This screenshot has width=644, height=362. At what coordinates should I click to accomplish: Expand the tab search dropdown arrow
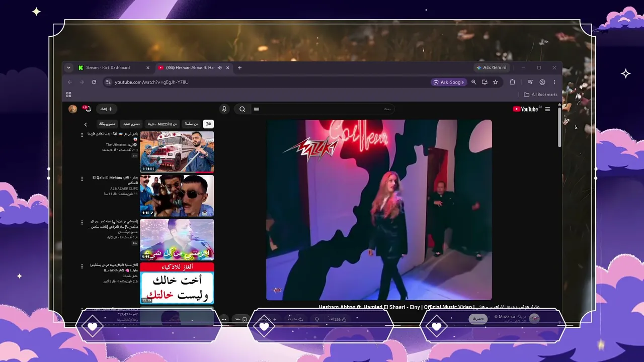tap(68, 68)
